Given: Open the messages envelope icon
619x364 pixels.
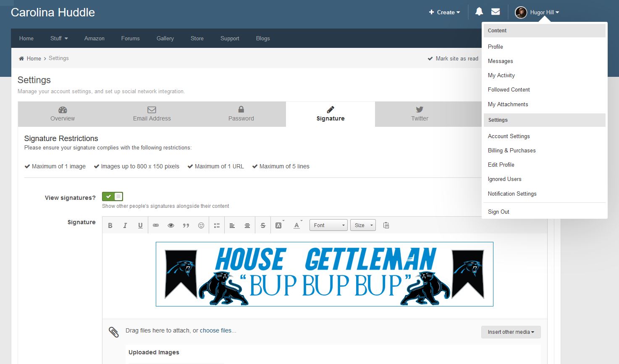Looking at the screenshot, I should 496,12.
